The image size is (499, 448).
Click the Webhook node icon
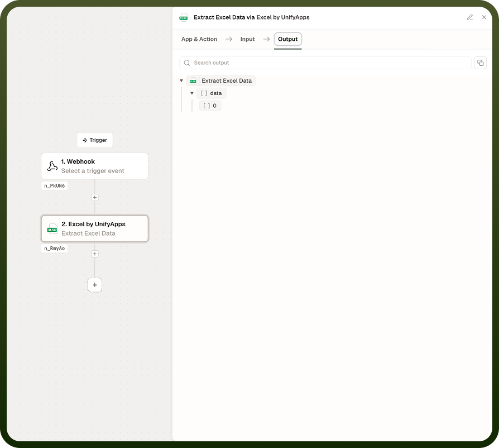pyautogui.click(x=52, y=166)
